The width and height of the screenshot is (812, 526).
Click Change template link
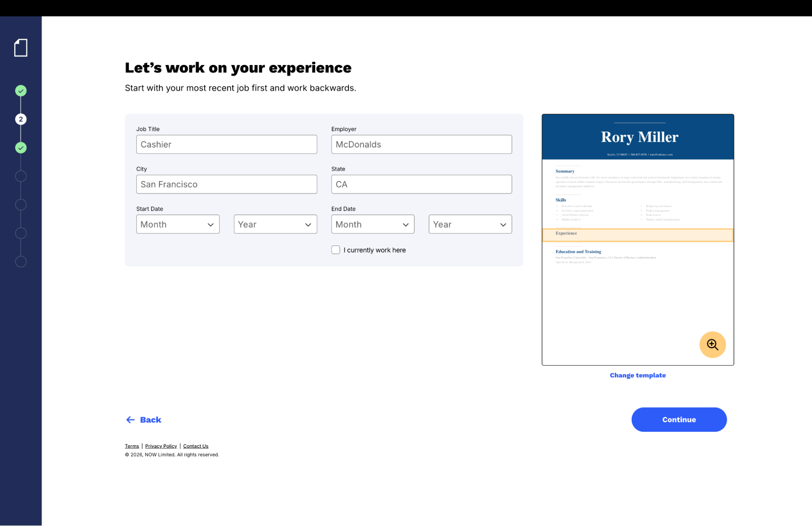637,375
